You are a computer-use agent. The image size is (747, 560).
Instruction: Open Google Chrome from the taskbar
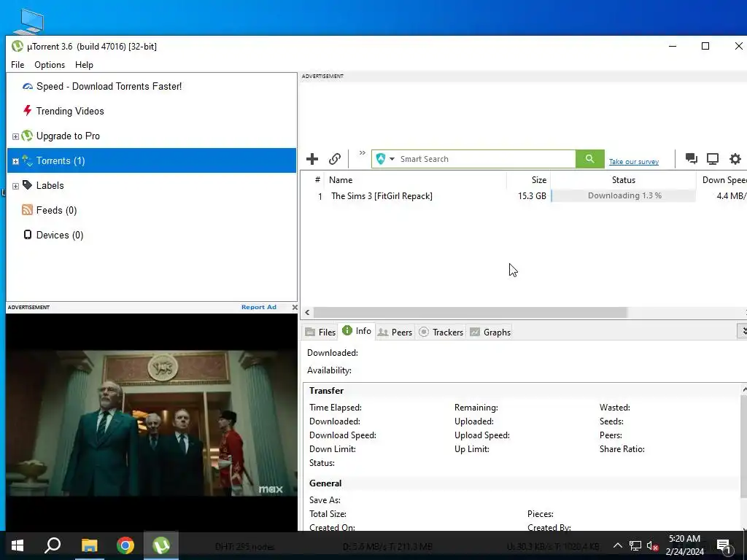point(125,545)
